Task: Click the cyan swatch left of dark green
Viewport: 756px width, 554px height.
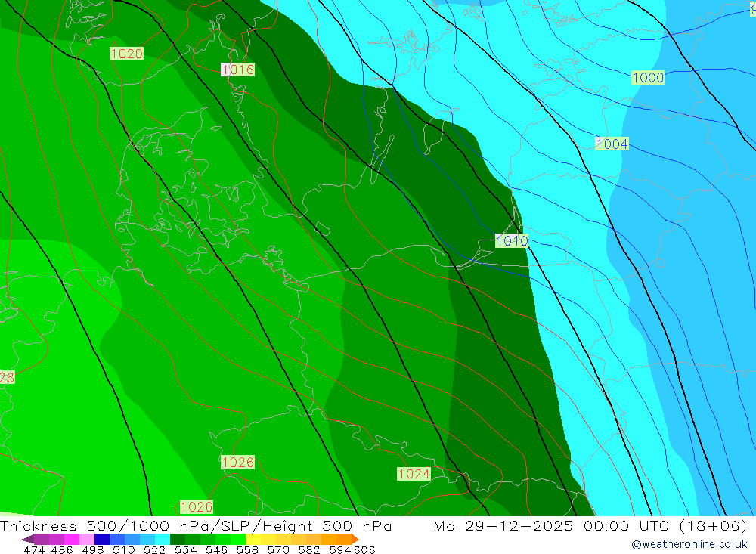Action: 163,539
